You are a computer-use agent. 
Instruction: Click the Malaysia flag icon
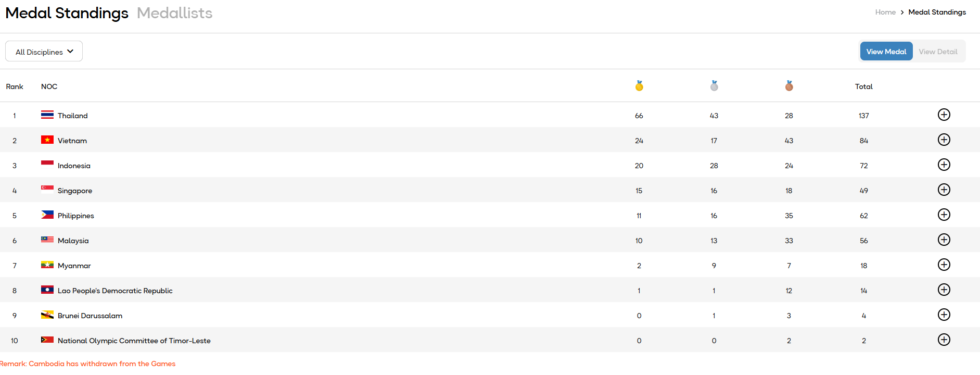coord(47,240)
